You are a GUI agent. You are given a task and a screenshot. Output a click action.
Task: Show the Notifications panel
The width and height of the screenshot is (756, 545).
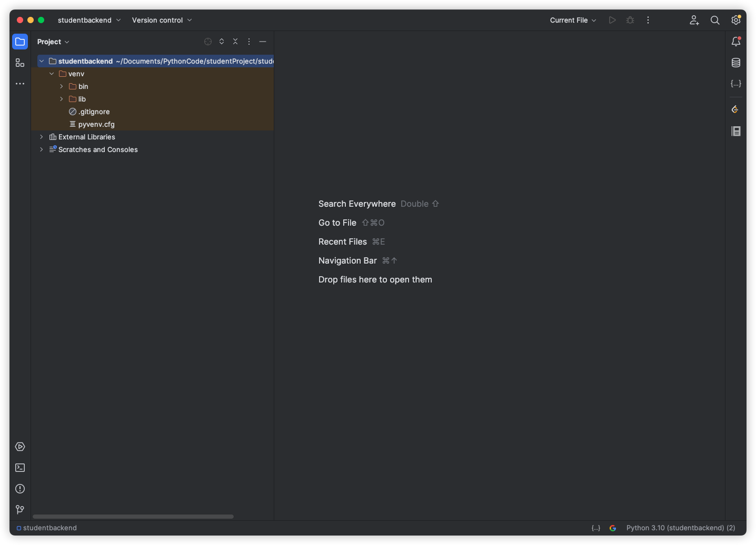pyautogui.click(x=736, y=42)
